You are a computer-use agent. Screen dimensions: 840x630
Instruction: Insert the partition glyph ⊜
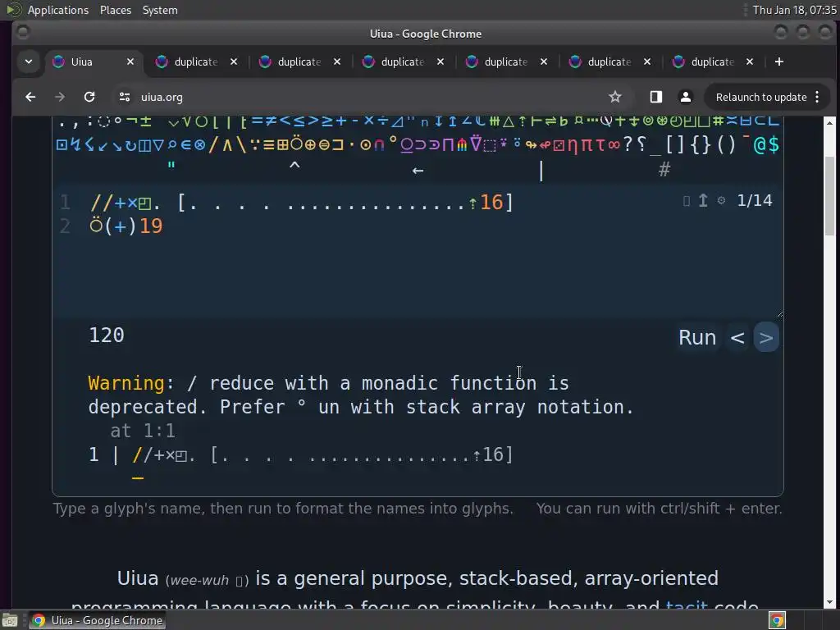click(x=324, y=145)
